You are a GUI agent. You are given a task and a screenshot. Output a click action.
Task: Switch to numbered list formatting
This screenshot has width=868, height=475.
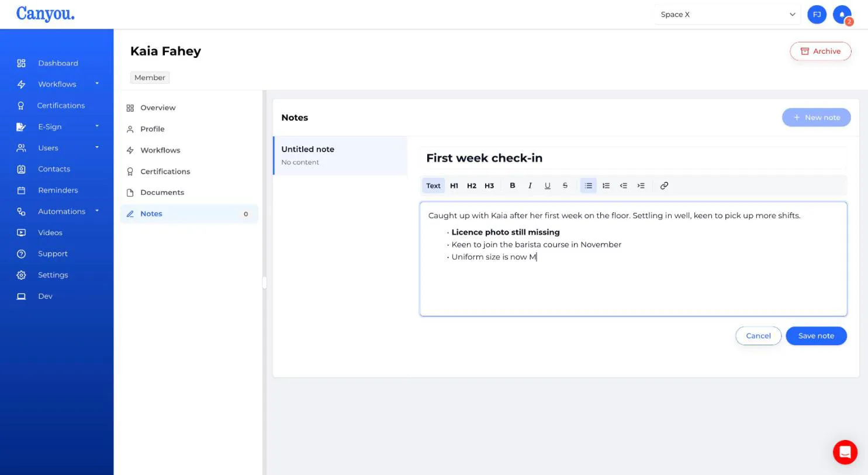606,185
